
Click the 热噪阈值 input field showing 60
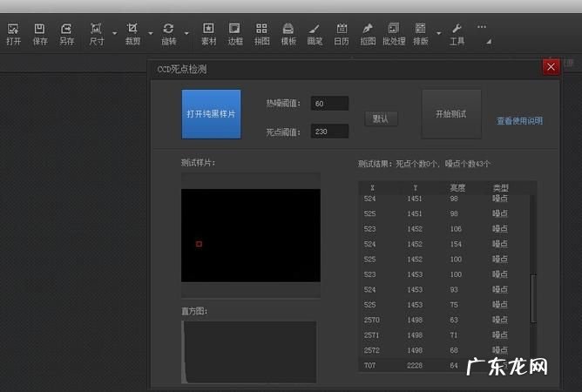click(x=329, y=104)
